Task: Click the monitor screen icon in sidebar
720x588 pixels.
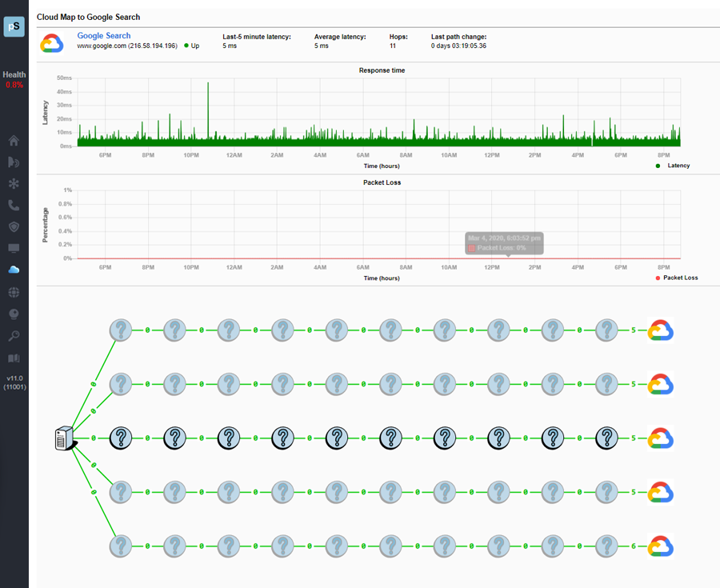Action: coord(14,249)
